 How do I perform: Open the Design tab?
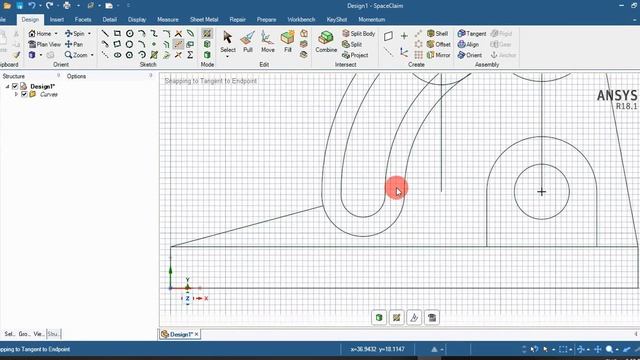[x=30, y=20]
